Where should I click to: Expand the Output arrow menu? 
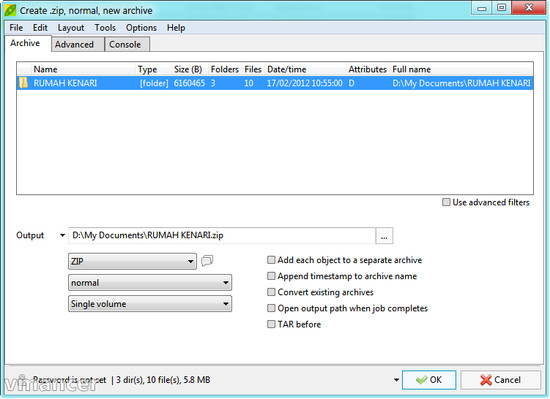[x=62, y=235]
